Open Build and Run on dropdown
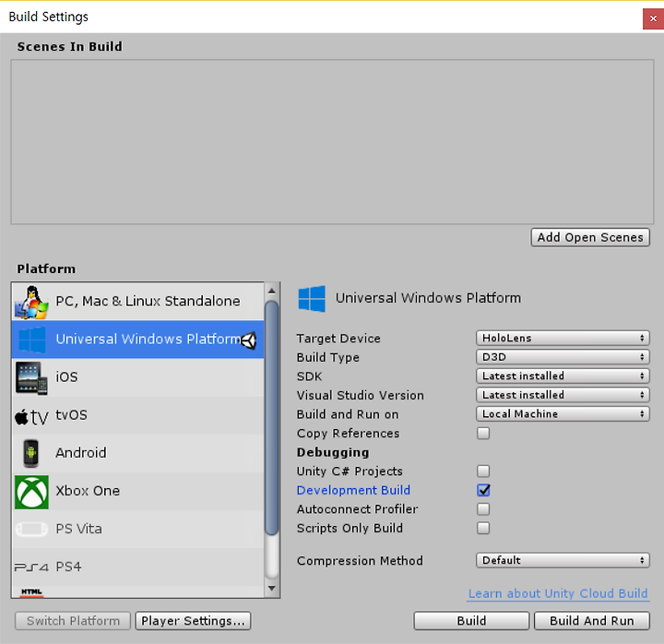 click(x=563, y=414)
